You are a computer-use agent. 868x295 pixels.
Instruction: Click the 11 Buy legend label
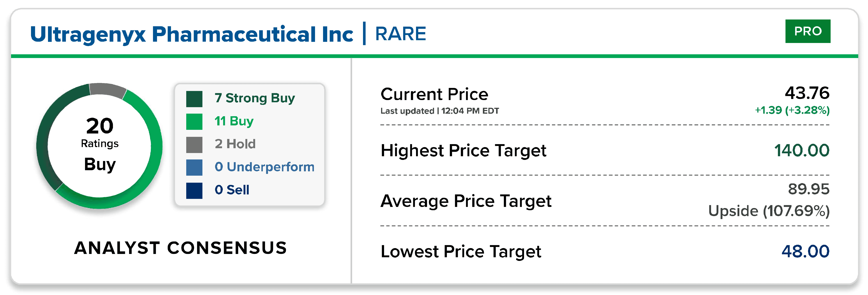[x=234, y=121]
